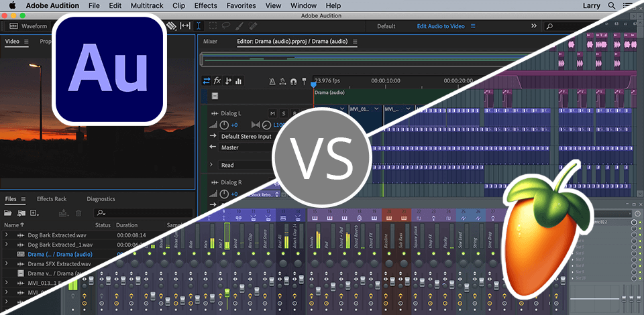Expand the Drama SFX Extracted.wav entry
The image size is (644, 315).
point(6,264)
